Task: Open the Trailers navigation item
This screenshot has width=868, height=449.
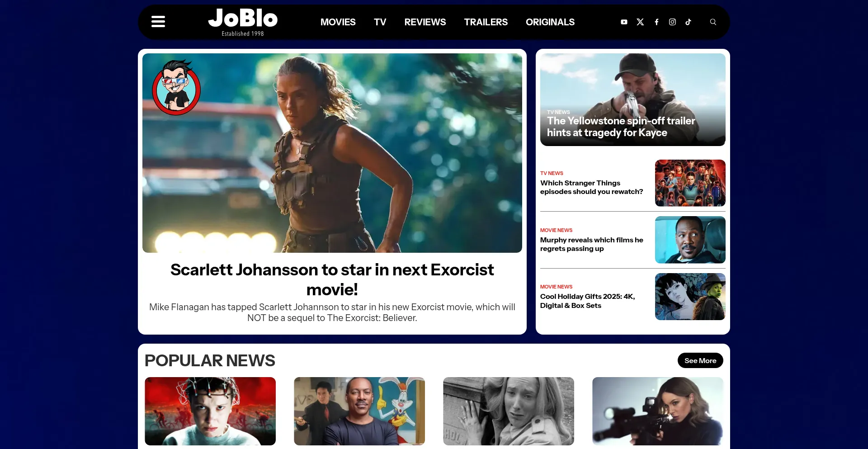Action: coord(486,22)
